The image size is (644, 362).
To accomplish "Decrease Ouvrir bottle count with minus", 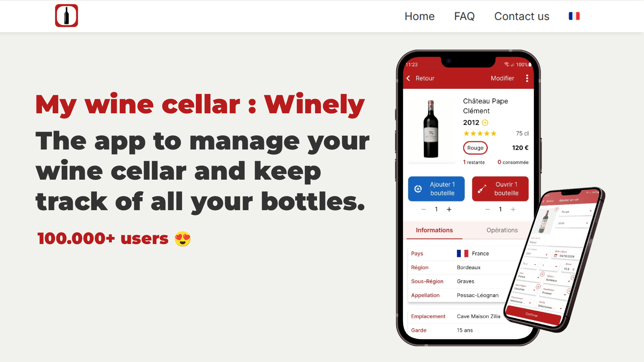I will (x=488, y=209).
